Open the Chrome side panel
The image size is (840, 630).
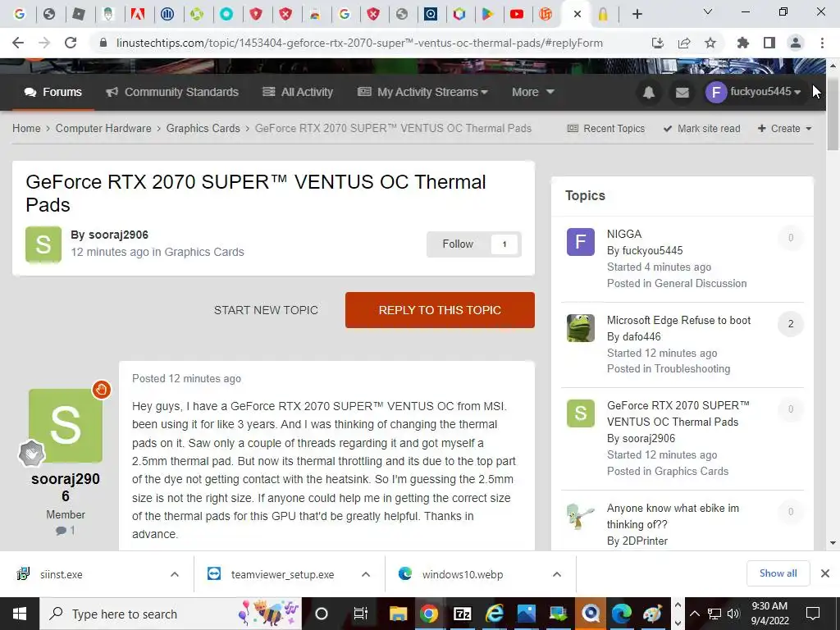click(769, 43)
